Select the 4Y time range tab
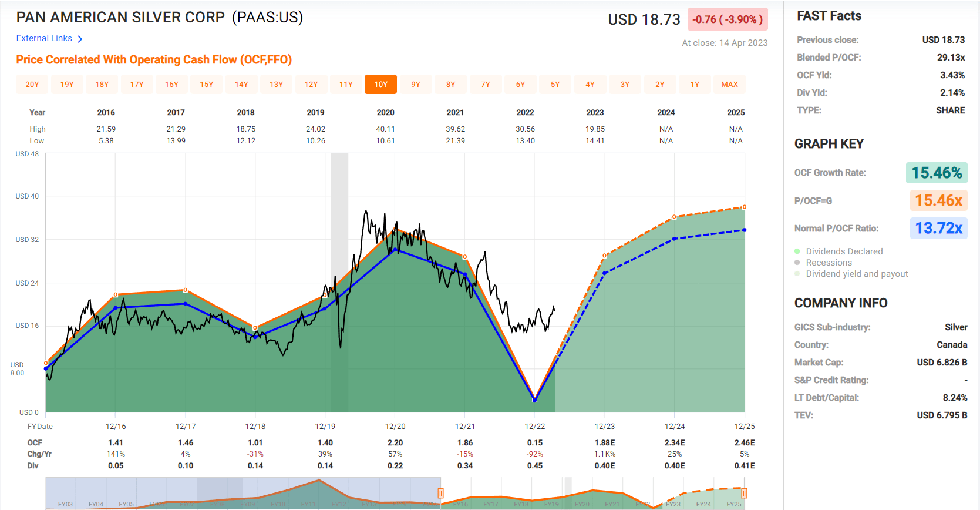 tap(590, 85)
